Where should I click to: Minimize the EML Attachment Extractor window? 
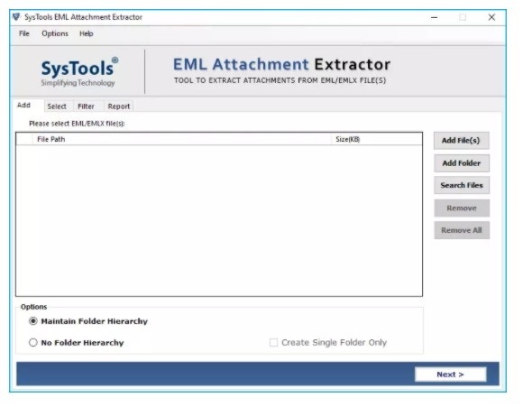click(435, 17)
